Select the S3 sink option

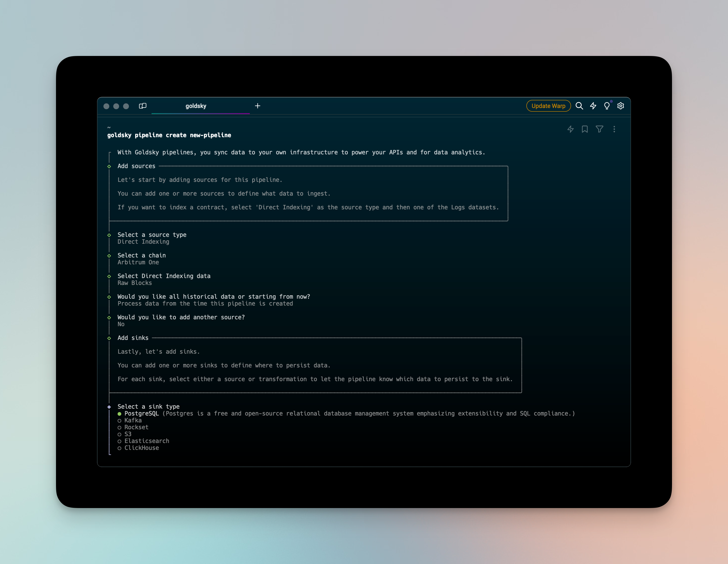125,434
